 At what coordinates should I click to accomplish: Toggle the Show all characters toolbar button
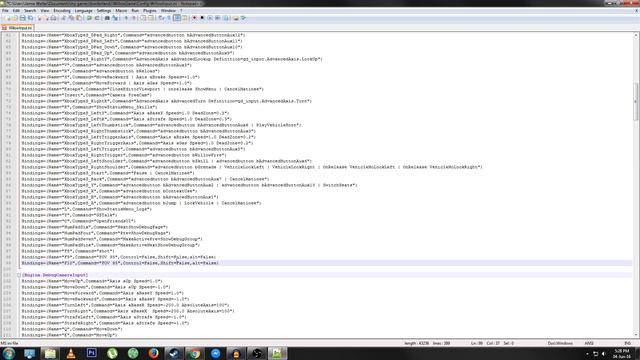coord(169,18)
